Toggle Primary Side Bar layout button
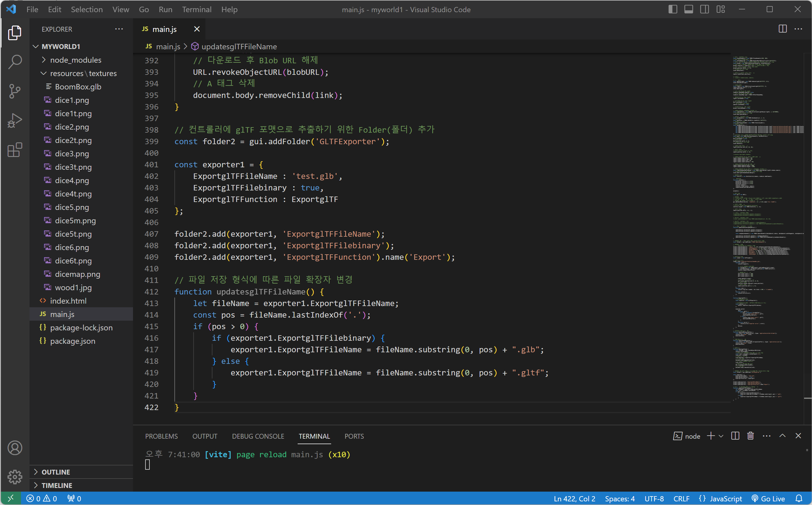 point(673,9)
